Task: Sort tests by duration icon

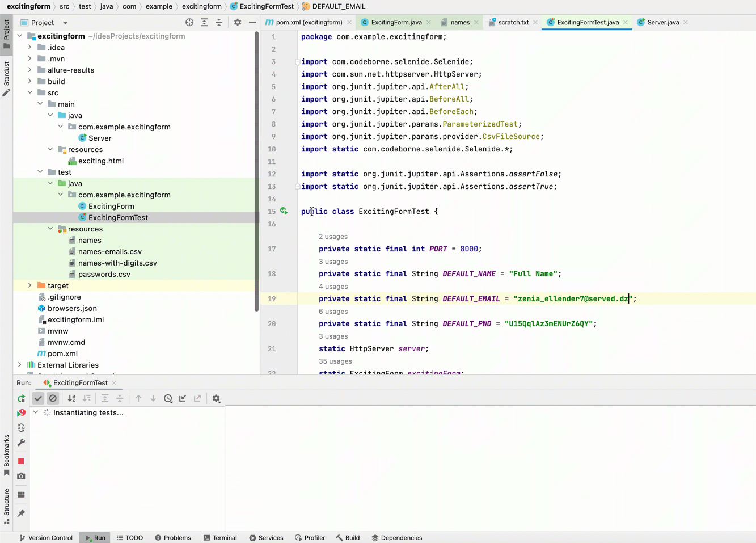Action: coord(86,399)
